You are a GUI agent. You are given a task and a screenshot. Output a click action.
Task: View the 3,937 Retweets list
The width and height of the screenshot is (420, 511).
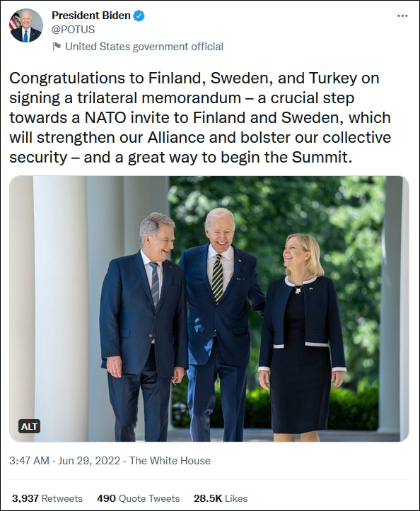click(47, 498)
